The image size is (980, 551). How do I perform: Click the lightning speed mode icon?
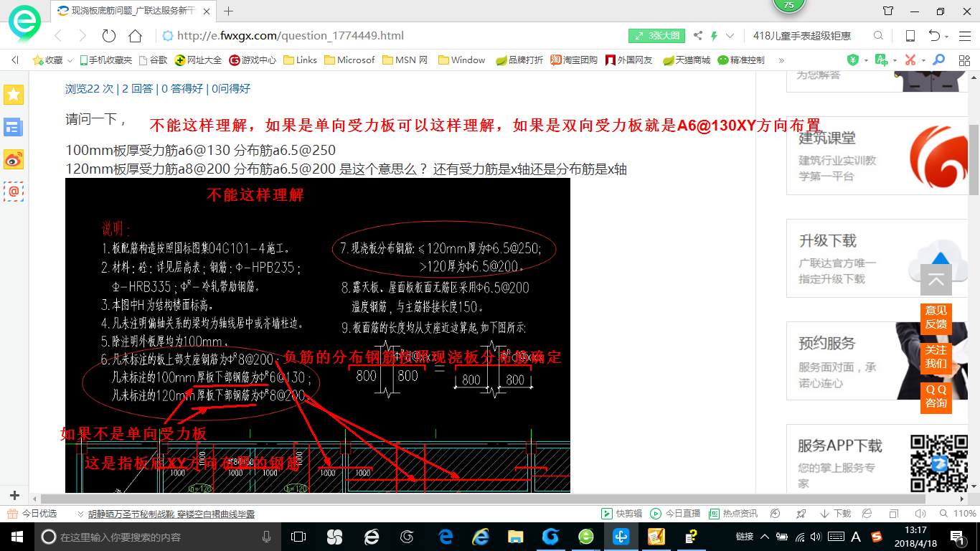714,36
